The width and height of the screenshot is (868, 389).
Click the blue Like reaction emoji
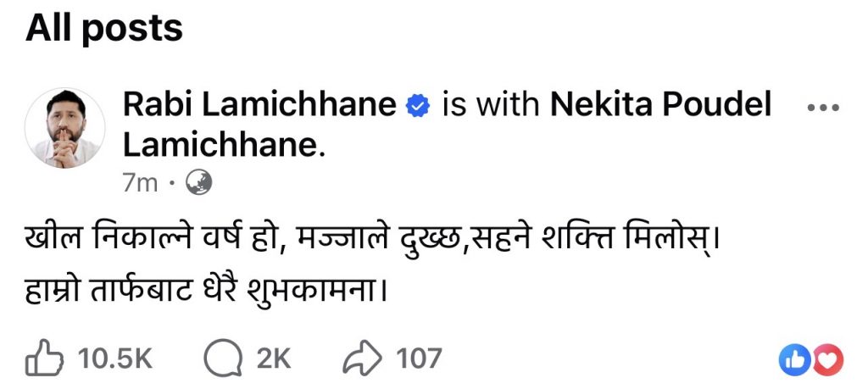tap(795, 359)
